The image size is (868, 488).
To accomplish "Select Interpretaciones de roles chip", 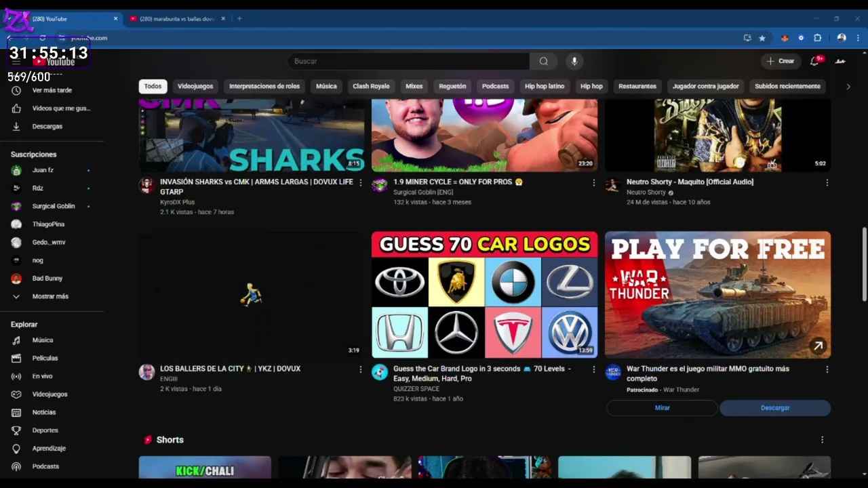I will pos(264,86).
